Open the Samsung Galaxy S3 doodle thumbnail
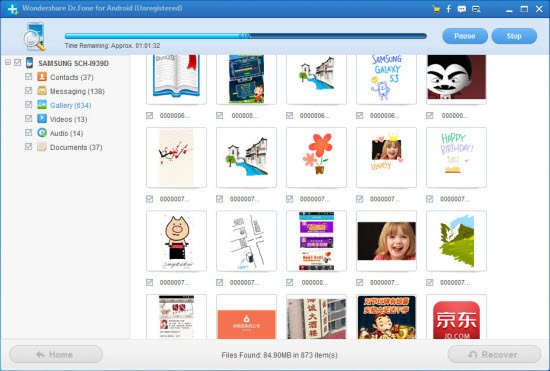 pyautogui.click(x=386, y=79)
